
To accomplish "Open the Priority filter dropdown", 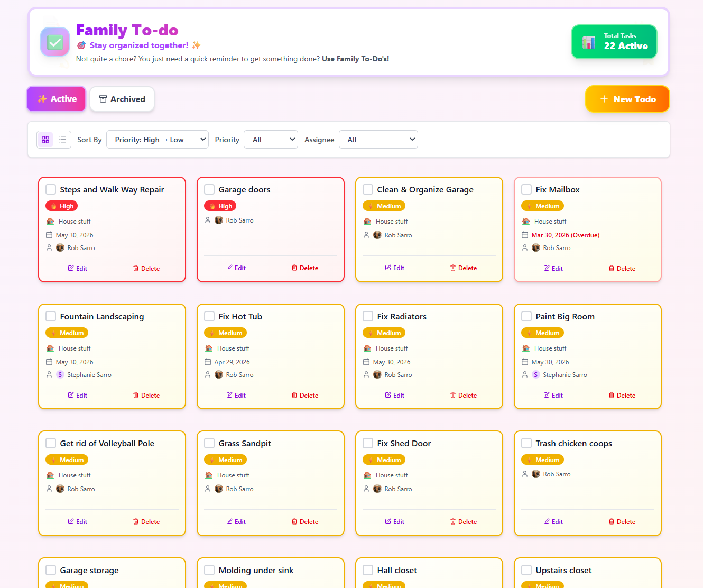I will 271,140.
